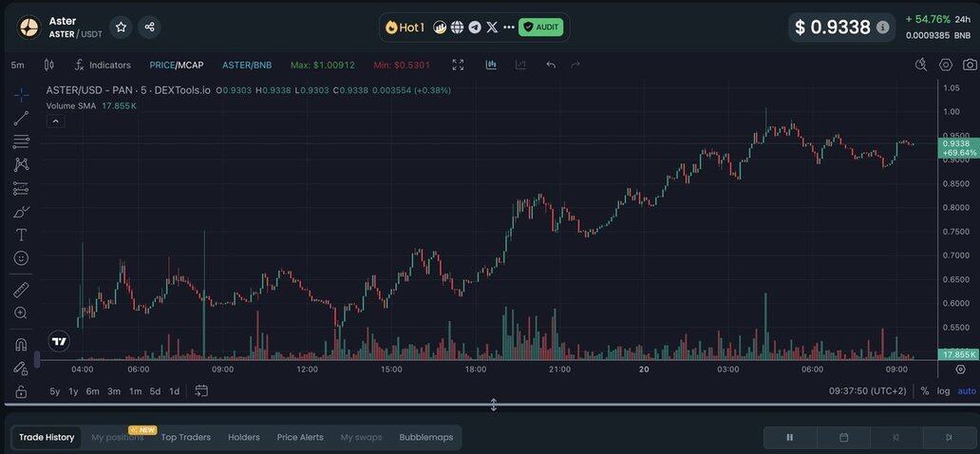This screenshot has height=454, width=980.
Task: Set chart range to 5y
Action: point(55,391)
